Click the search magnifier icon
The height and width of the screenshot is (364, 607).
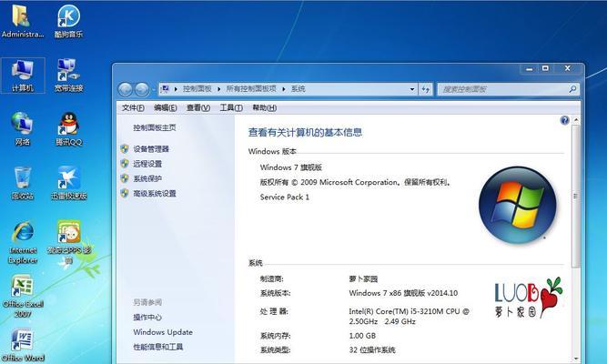[x=572, y=89]
